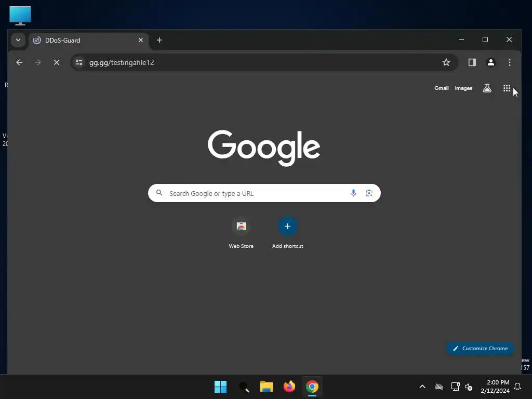The height and width of the screenshot is (399, 532).
Task: Open Google apps grid
Action: click(x=507, y=88)
